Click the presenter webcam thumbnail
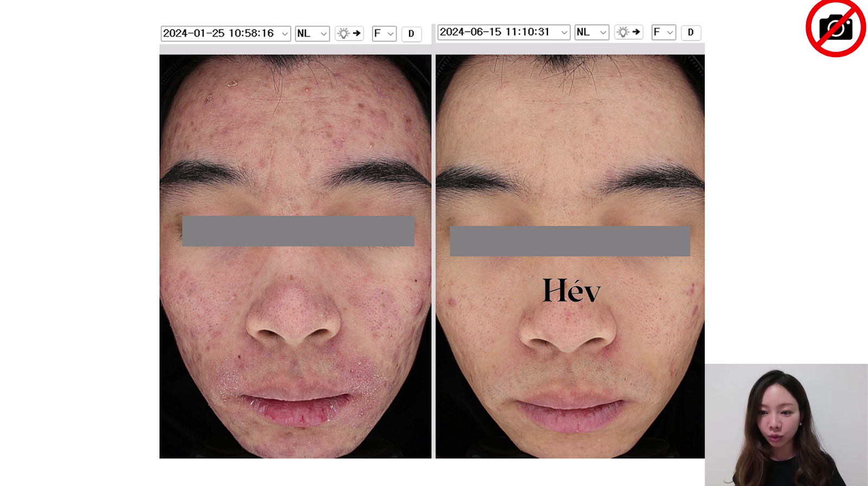868x486 pixels. coord(786,425)
